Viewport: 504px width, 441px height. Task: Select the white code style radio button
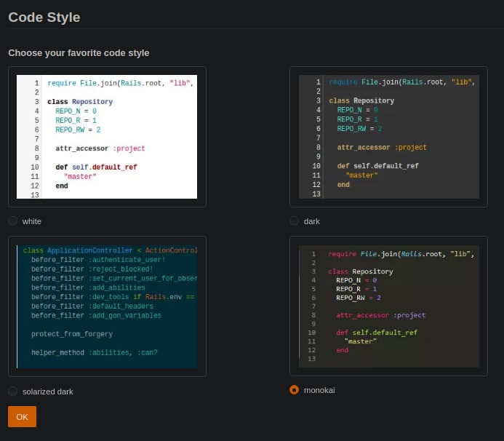(x=13, y=221)
